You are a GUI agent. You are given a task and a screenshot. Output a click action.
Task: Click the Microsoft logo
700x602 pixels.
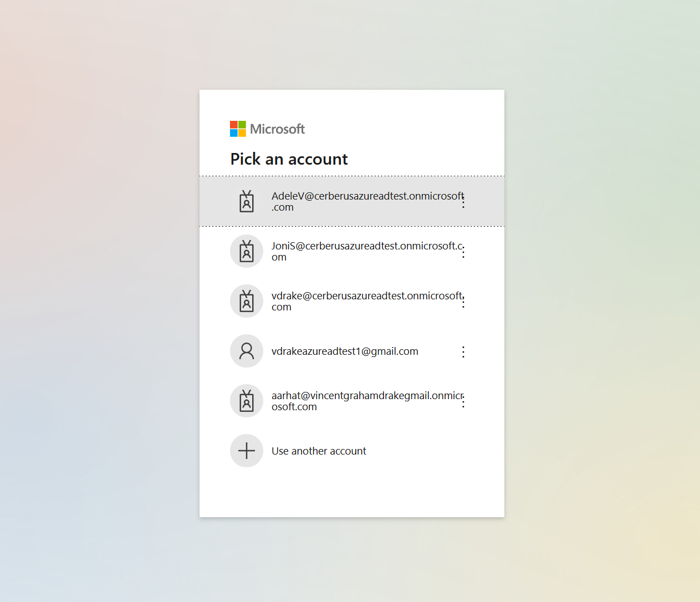267,129
